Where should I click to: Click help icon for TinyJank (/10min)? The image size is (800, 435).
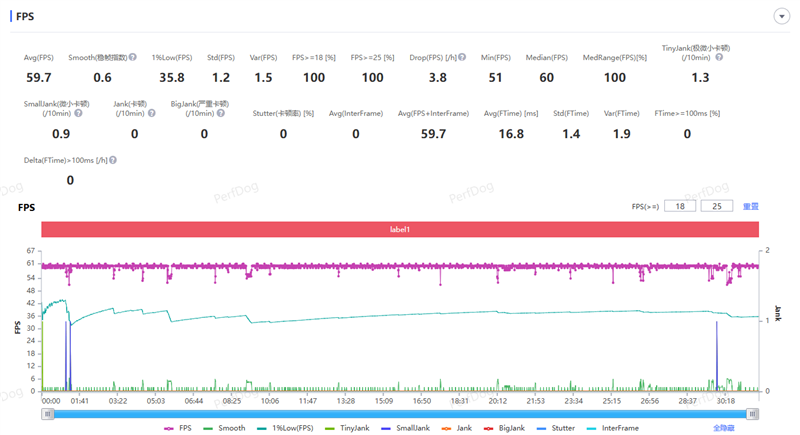tap(720, 57)
